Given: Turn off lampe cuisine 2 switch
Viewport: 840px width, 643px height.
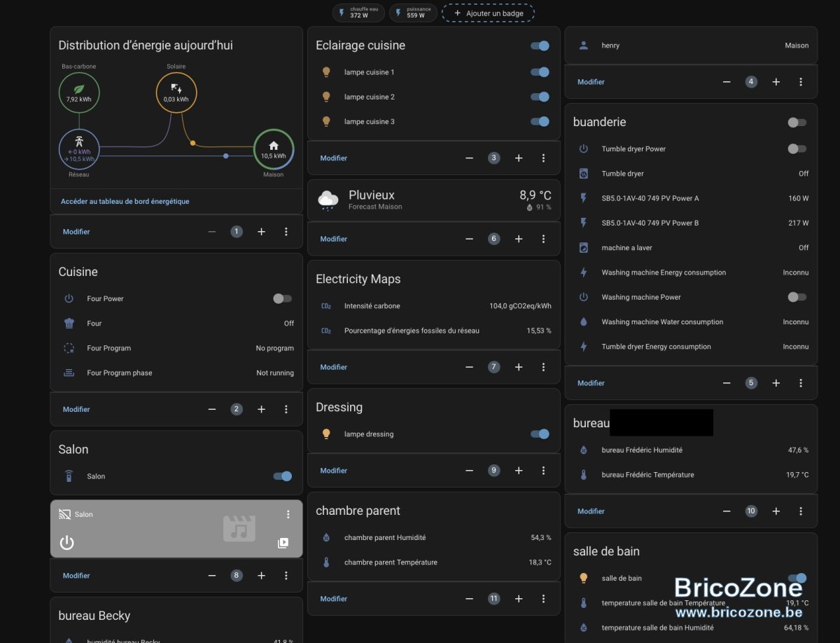Looking at the screenshot, I should [x=540, y=97].
